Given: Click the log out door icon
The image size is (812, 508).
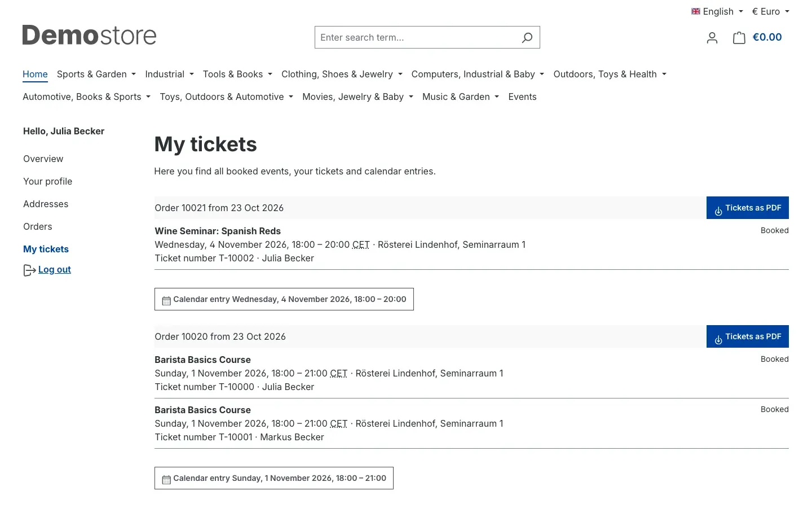Looking at the screenshot, I should click(29, 270).
